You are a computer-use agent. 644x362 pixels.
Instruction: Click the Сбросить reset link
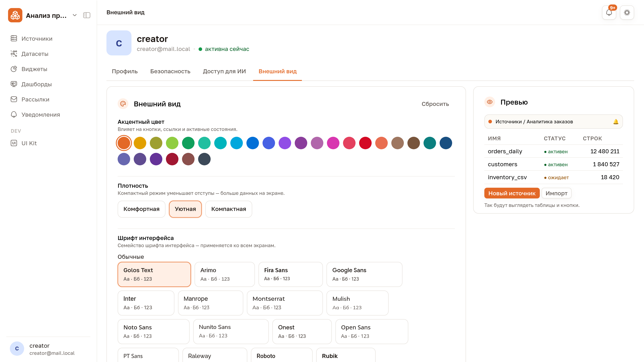point(435,104)
